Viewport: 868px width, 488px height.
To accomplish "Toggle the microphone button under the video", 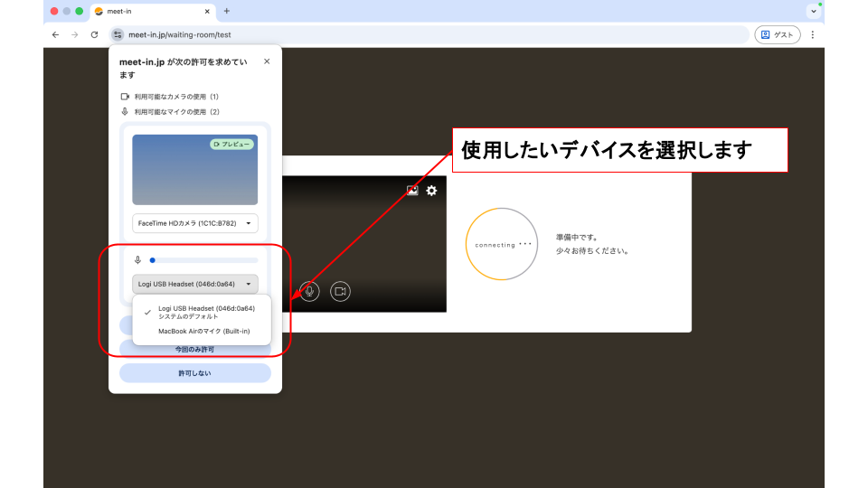I will (x=309, y=291).
